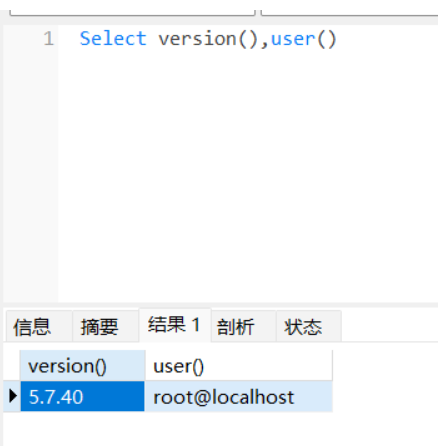
Task: Click the version() column header
Action: [x=82, y=366]
